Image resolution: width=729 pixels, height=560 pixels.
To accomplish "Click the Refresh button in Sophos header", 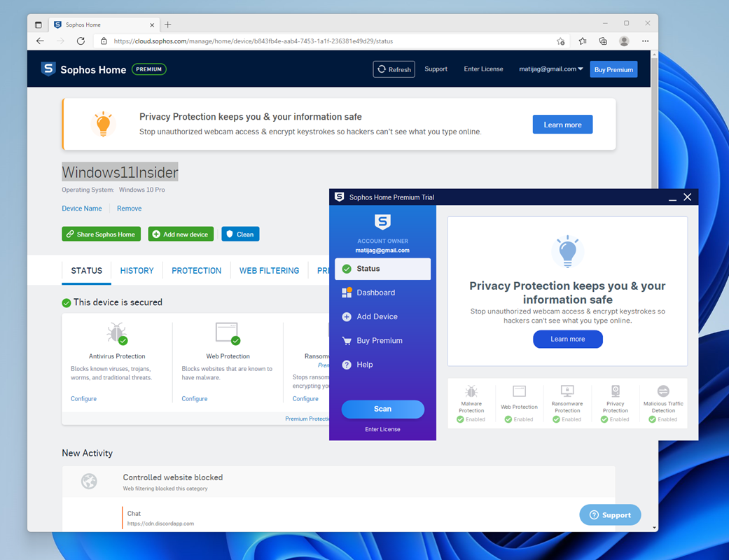I will pos(394,69).
